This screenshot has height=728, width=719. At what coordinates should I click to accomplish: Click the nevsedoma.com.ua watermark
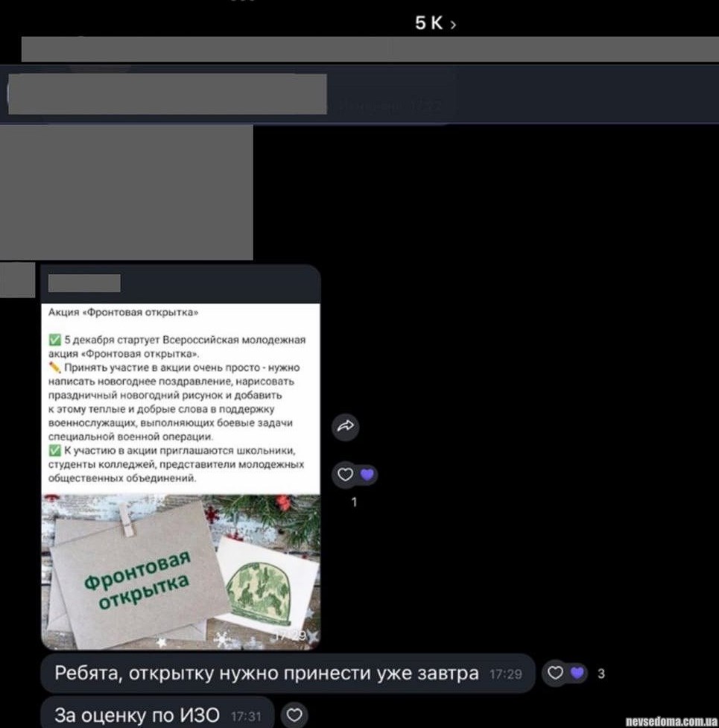670,721
